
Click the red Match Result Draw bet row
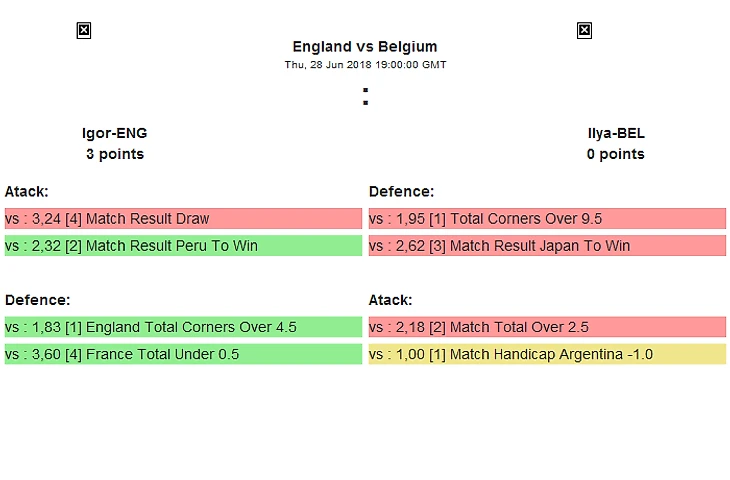(x=183, y=219)
